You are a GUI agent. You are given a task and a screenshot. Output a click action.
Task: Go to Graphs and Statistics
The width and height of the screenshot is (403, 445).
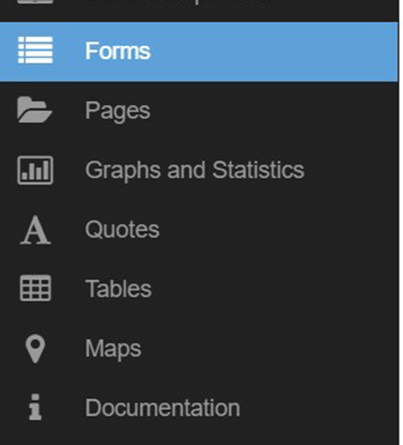[x=195, y=170]
